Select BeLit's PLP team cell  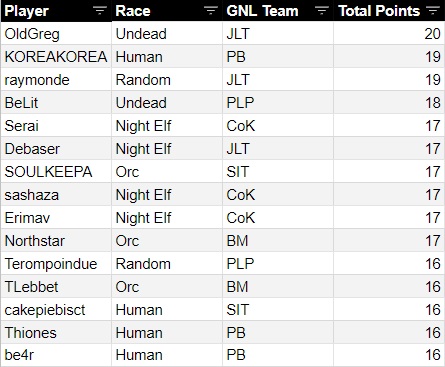[x=278, y=103]
